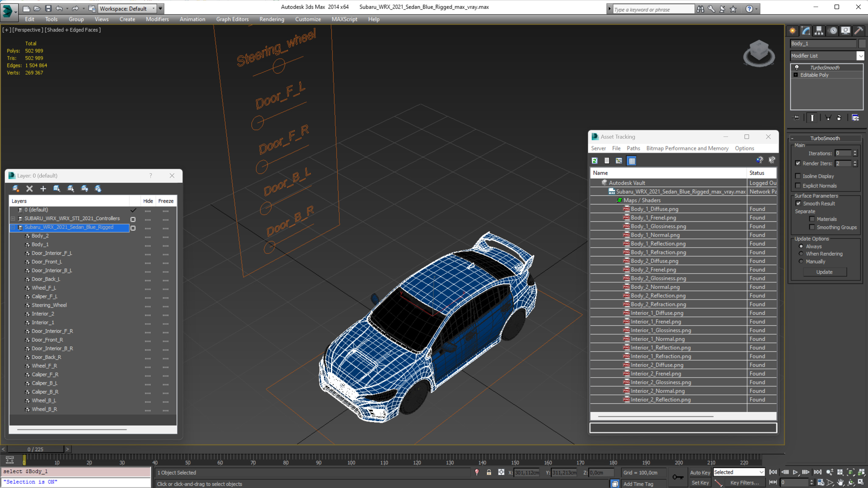Toggle Render Iters checkbox

point(798,163)
